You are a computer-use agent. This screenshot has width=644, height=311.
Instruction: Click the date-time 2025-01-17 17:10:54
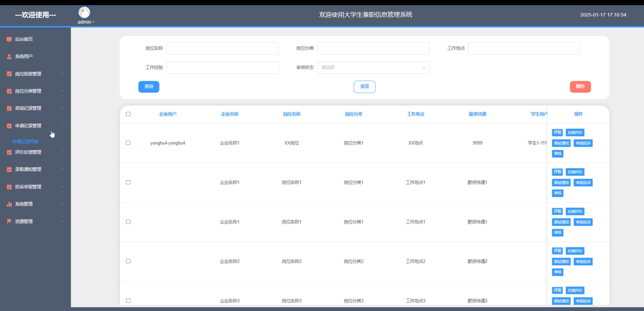coord(603,15)
